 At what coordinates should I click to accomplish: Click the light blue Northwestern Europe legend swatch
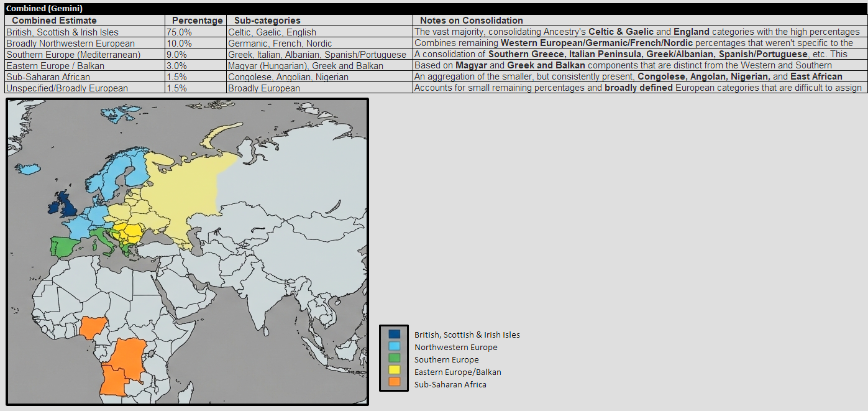click(x=394, y=347)
